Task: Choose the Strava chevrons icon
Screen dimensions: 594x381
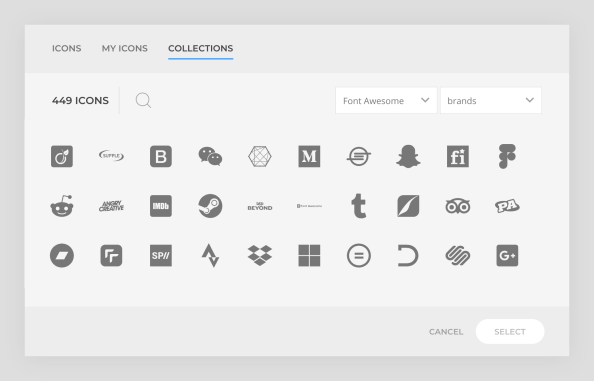Action: point(210,255)
